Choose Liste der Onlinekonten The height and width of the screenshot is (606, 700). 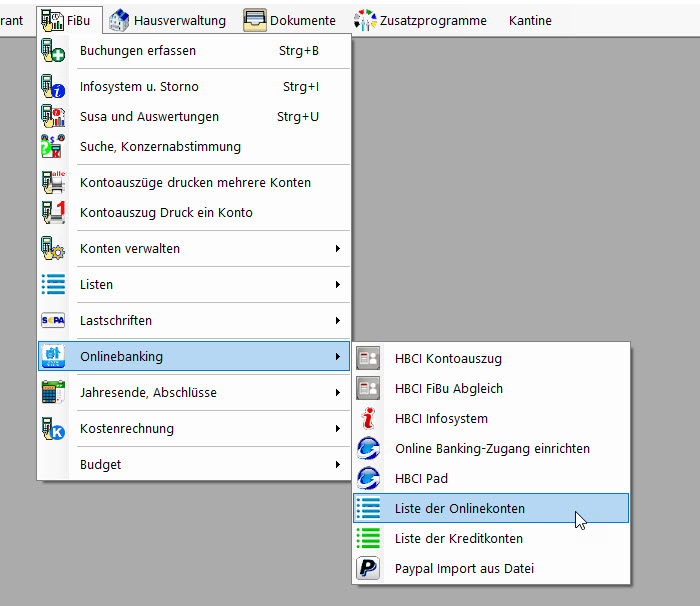(x=491, y=508)
